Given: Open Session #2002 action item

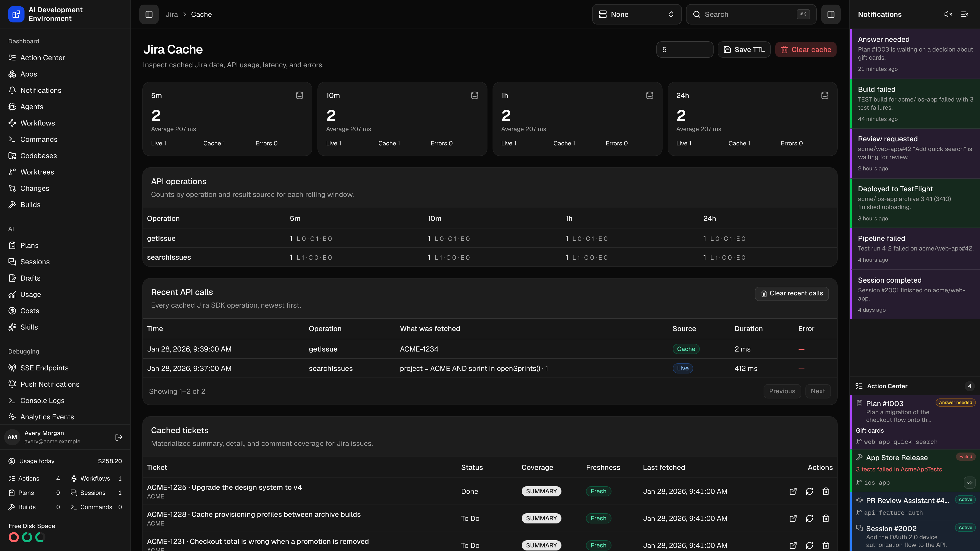Looking at the screenshot, I should pyautogui.click(x=915, y=536).
